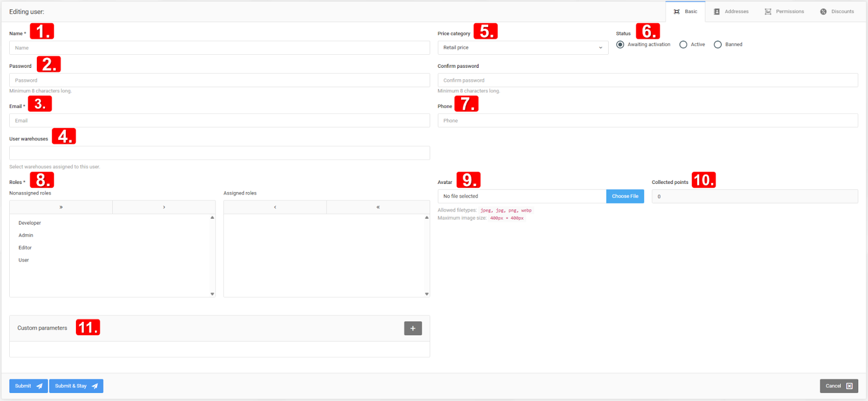Select Developer in nonassigned roles
Screen dimensions: 868x401
click(30, 223)
